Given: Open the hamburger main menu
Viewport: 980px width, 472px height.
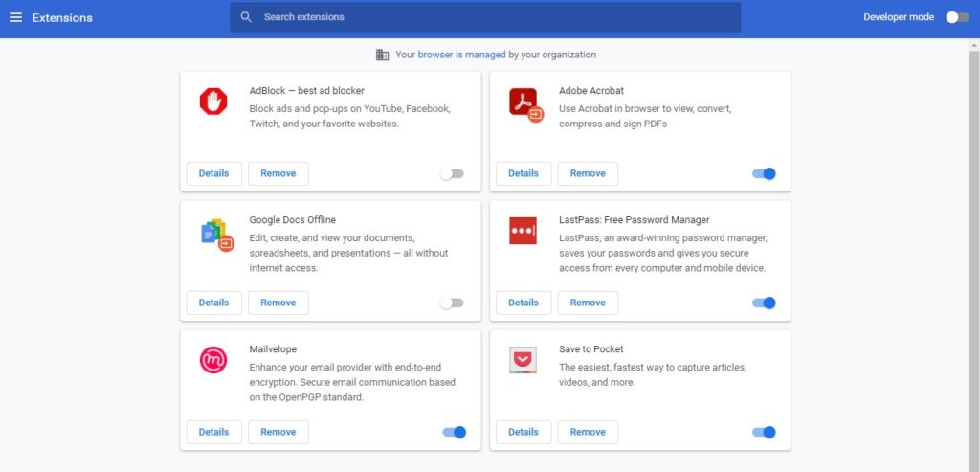Looking at the screenshot, I should point(15,17).
